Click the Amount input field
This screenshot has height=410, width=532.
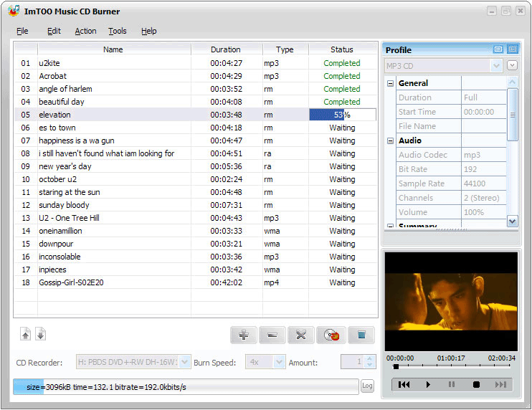click(x=353, y=362)
